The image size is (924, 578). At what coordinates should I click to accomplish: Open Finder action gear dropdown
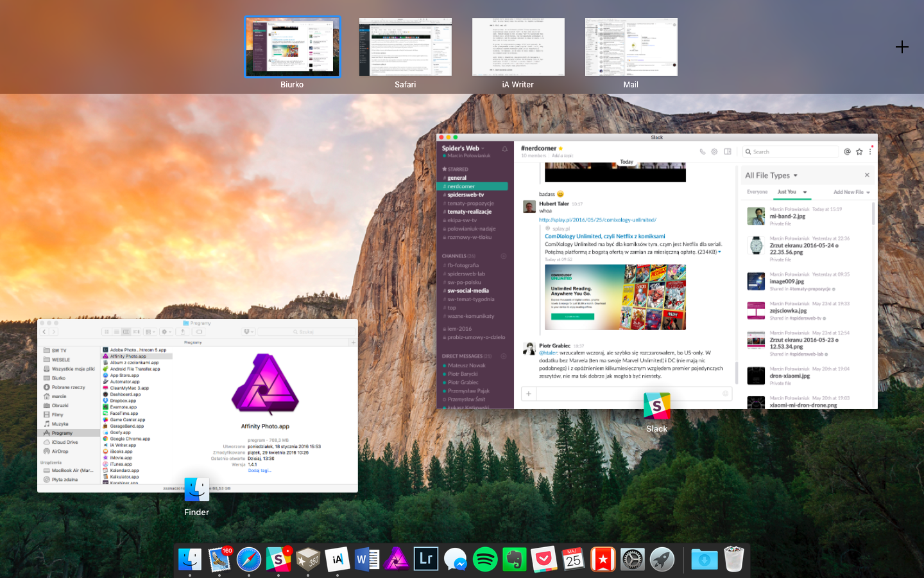pos(167,332)
